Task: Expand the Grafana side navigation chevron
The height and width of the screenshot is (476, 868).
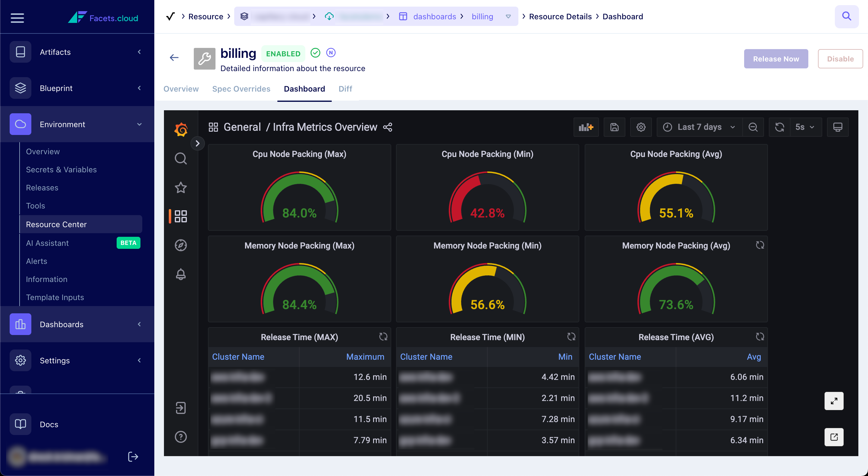Action: (197, 143)
